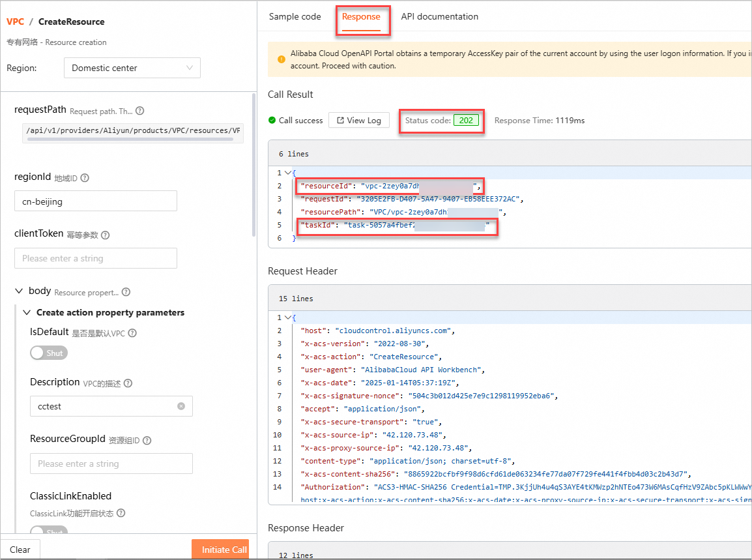Open View Log button
This screenshot has height=560, width=752.
click(359, 121)
